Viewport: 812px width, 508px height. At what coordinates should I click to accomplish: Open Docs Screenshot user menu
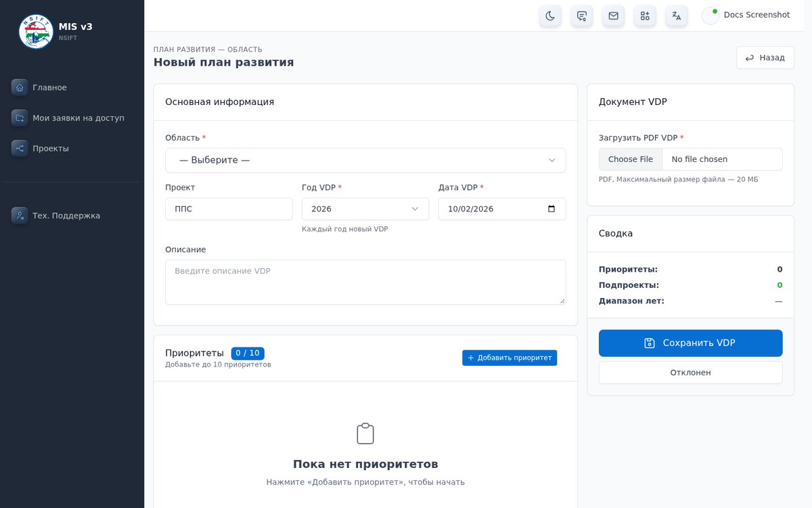pyautogui.click(x=746, y=16)
